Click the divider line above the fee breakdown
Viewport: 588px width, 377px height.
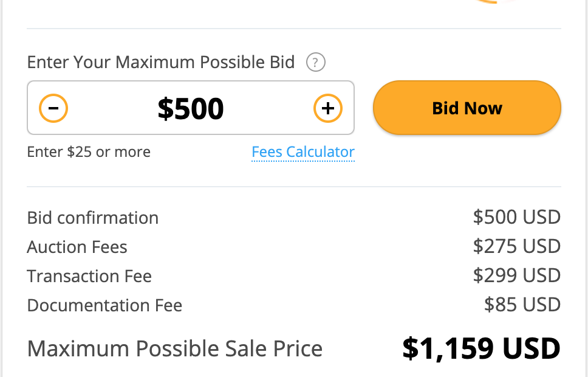point(294,187)
